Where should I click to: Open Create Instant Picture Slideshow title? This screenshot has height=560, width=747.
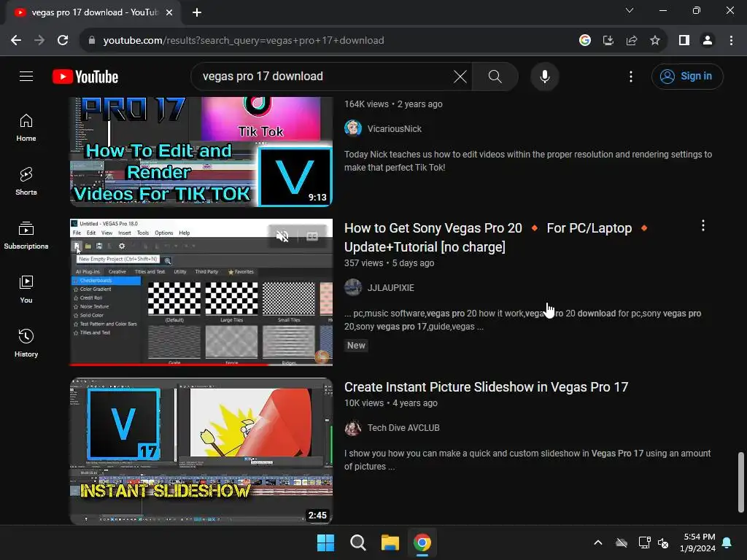487,386
